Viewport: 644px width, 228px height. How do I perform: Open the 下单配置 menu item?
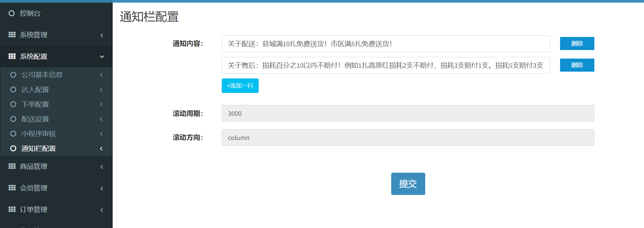[35, 104]
